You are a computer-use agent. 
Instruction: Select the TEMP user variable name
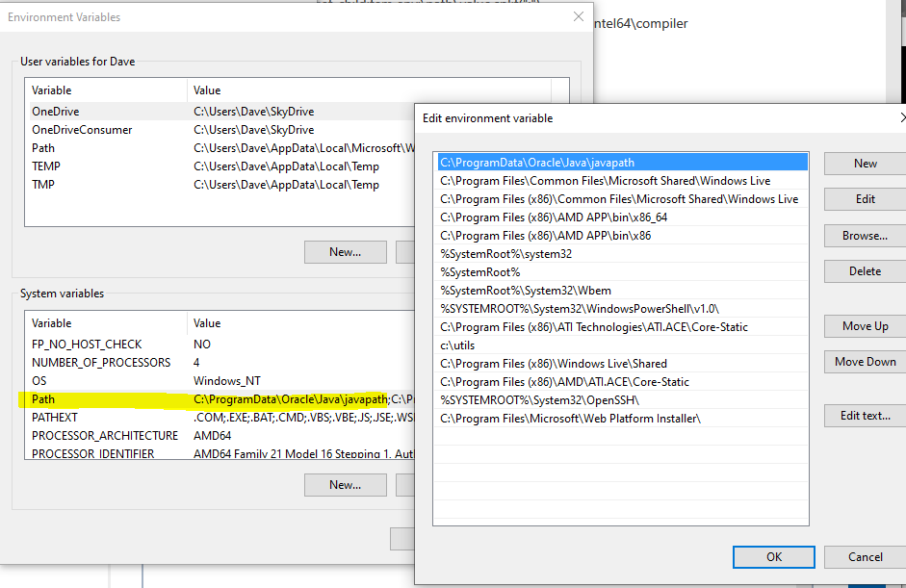[46, 166]
